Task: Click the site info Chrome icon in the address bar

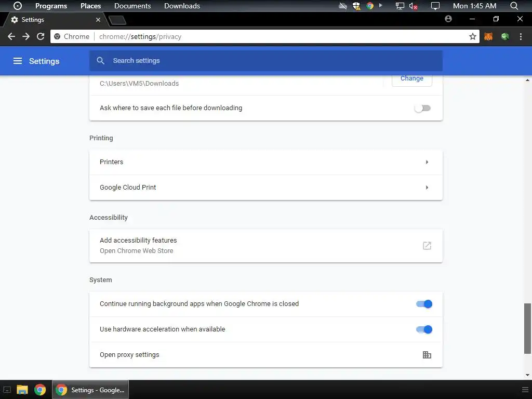Action: click(57, 36)
